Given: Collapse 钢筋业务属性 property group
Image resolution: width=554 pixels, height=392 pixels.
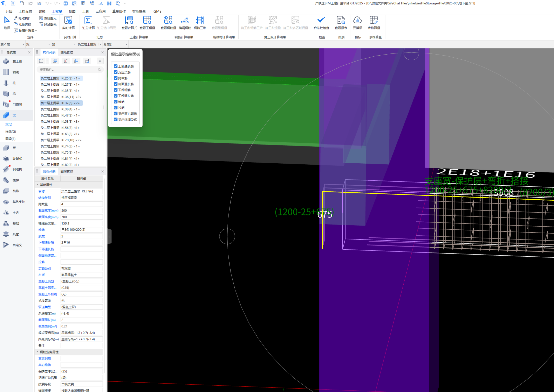Looking at the screenshot, I should 37,352.
